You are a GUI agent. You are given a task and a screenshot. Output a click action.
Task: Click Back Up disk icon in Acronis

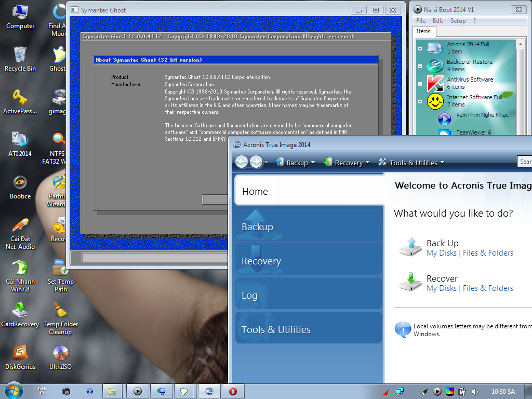click(410, 247)
